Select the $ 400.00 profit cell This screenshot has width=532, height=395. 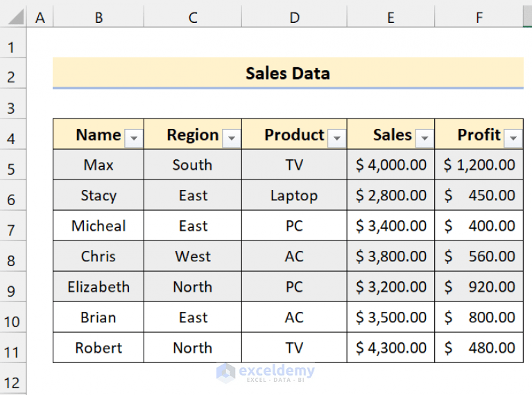479,226
